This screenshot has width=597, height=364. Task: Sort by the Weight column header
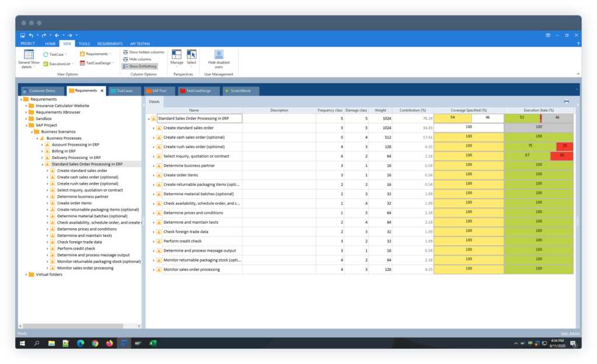click(x=380, y=110)
